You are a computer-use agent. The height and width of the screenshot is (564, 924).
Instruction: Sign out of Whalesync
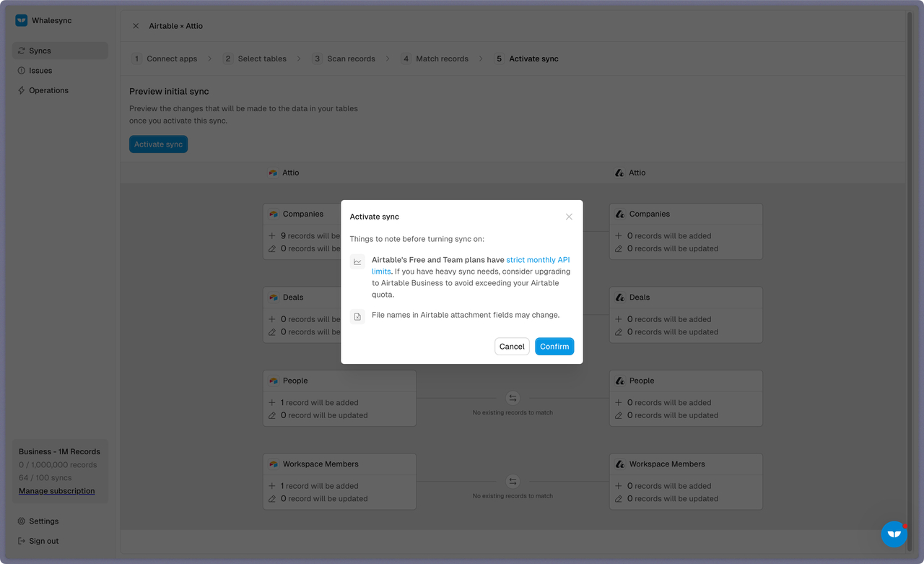click(61, 541)
